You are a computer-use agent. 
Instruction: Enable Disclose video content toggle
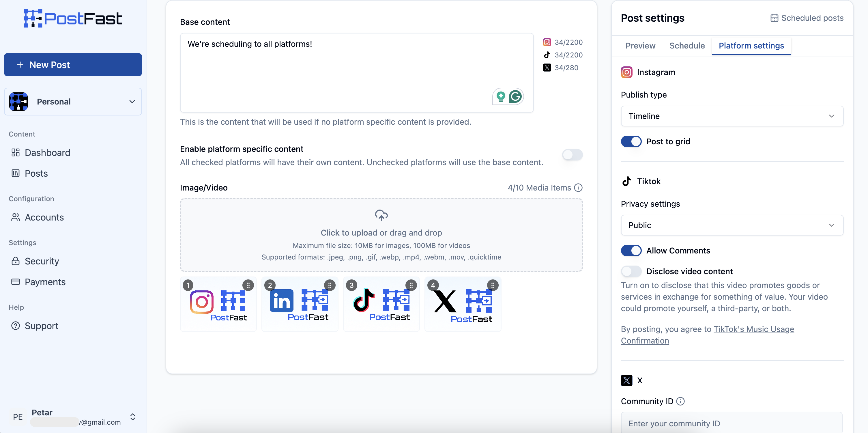pos(631,271)
